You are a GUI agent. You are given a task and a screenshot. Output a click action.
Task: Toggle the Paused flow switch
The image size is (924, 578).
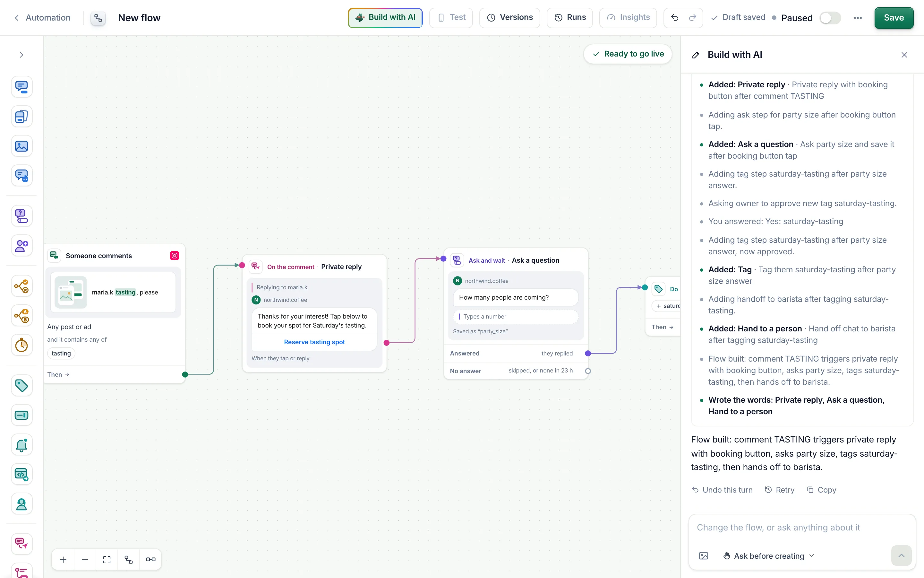(x=830, y=18)
